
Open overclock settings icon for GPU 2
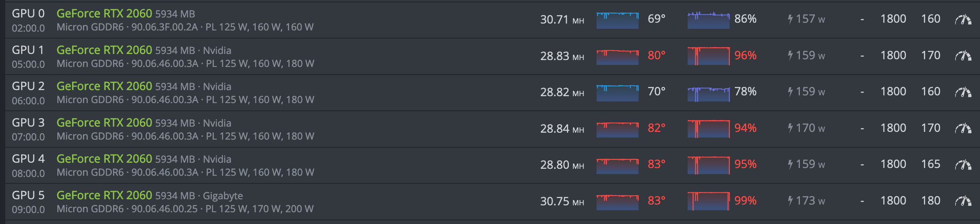click(963, 92)
